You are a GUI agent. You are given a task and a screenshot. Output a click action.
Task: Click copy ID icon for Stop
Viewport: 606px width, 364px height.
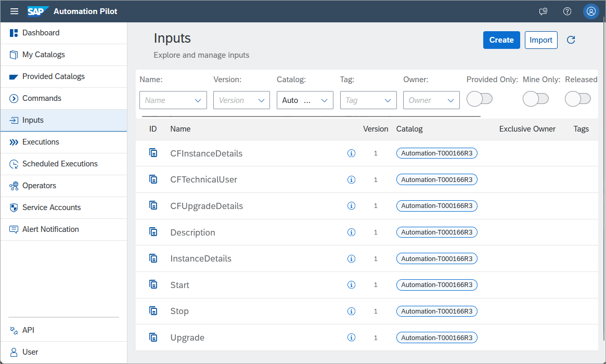point(153,310)
